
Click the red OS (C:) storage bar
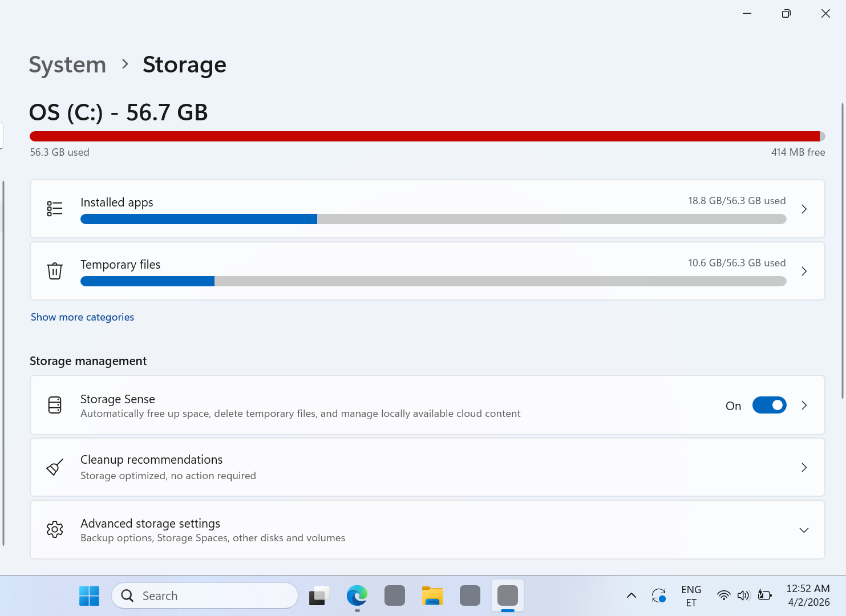point(424,136)
